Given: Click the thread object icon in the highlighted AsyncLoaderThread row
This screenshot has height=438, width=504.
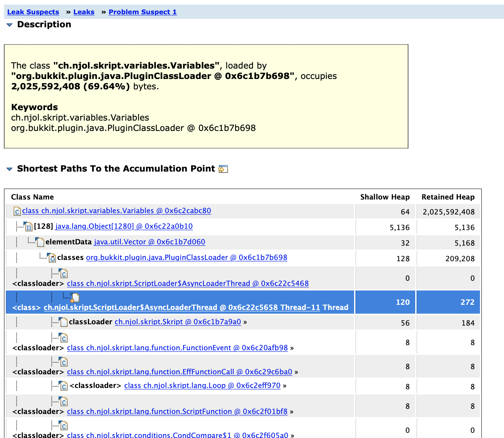Looking at the screenshot, I should pyautogui.click(x=74, y=297).
